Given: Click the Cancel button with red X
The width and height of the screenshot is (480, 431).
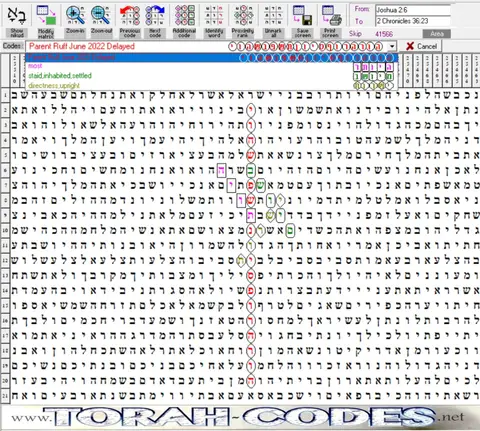Looking at the screenshot, I should (421, 46).
